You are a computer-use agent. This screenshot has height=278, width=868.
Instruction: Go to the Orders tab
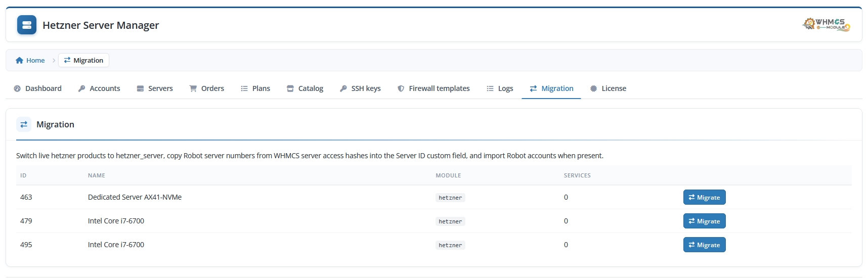pyautogui.click(x=207, y=88)
